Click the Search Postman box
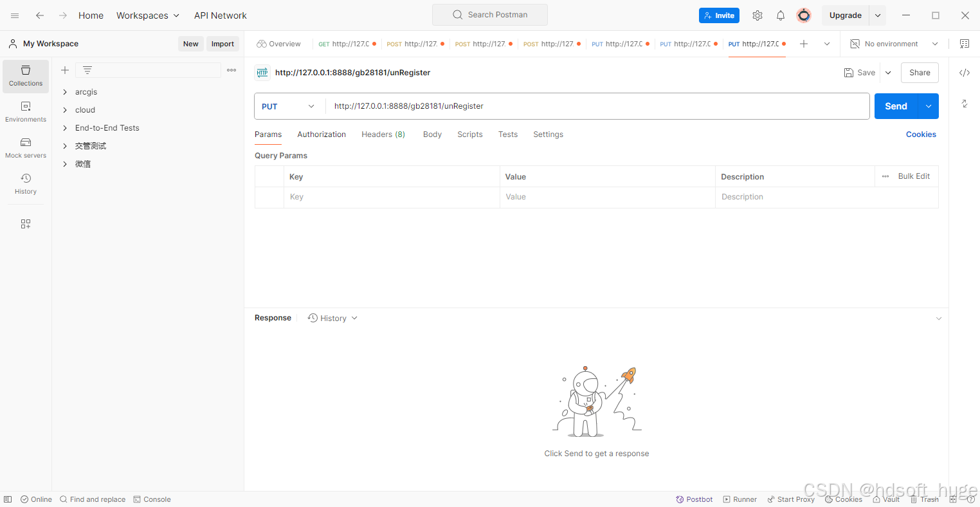 pyautogui.click(x=490, y=15)
